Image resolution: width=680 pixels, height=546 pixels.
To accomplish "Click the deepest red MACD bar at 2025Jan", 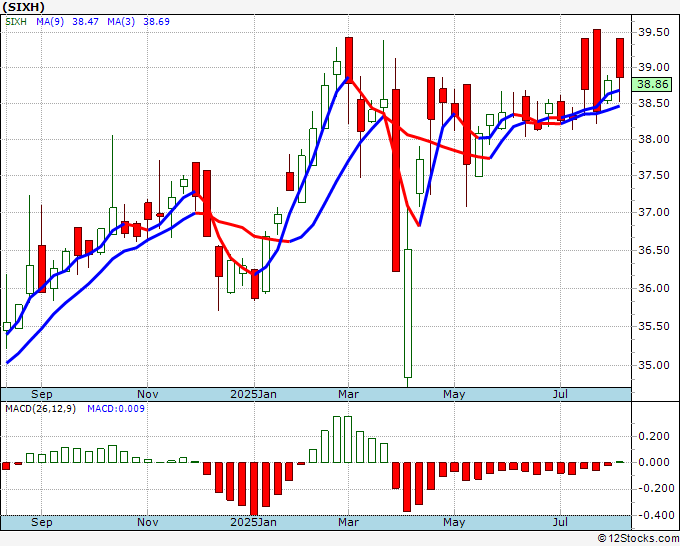I will pos(254,489).
